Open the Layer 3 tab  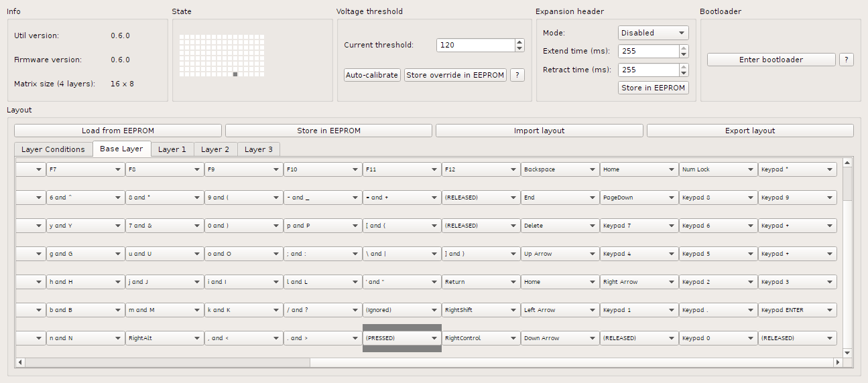(x=258, y=149)
